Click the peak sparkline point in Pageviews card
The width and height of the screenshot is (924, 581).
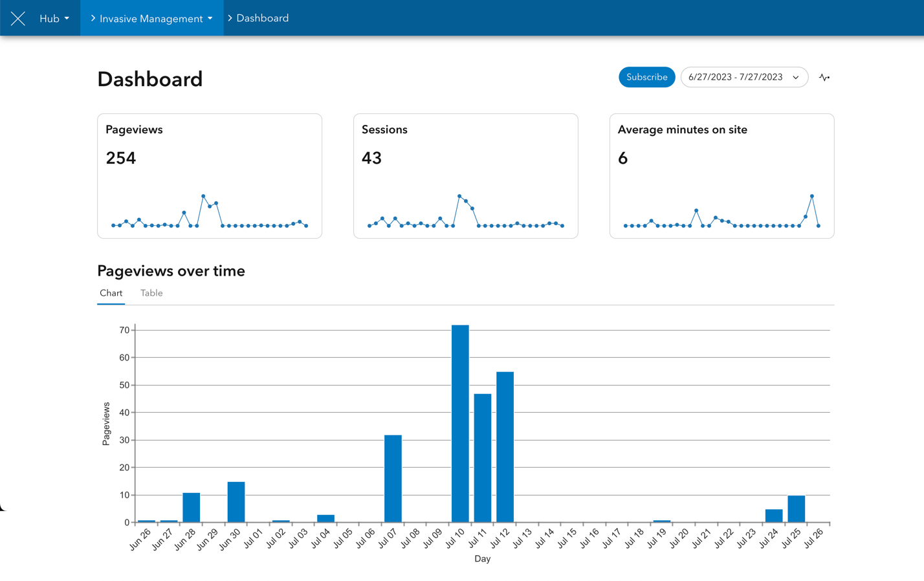203,195
